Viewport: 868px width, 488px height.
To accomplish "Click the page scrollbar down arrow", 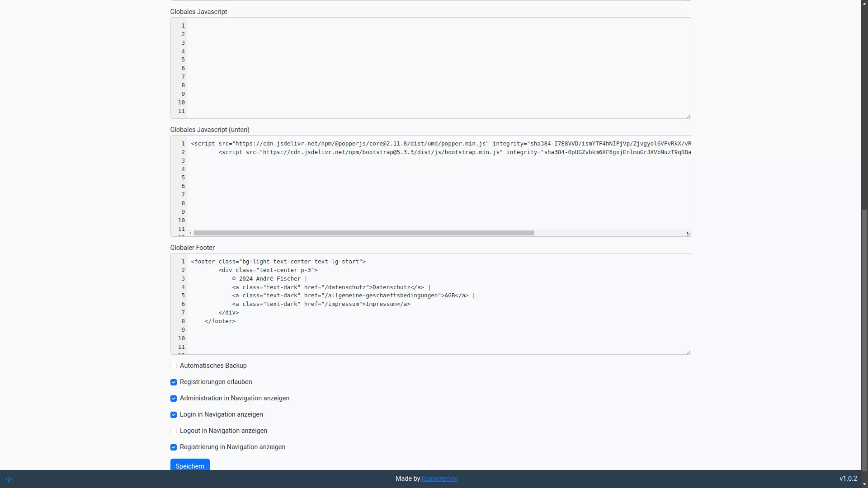I will tap(864, 484).
